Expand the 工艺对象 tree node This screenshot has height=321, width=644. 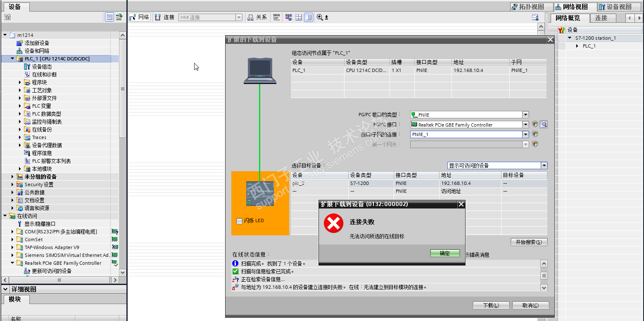click(x=20, y=90)
